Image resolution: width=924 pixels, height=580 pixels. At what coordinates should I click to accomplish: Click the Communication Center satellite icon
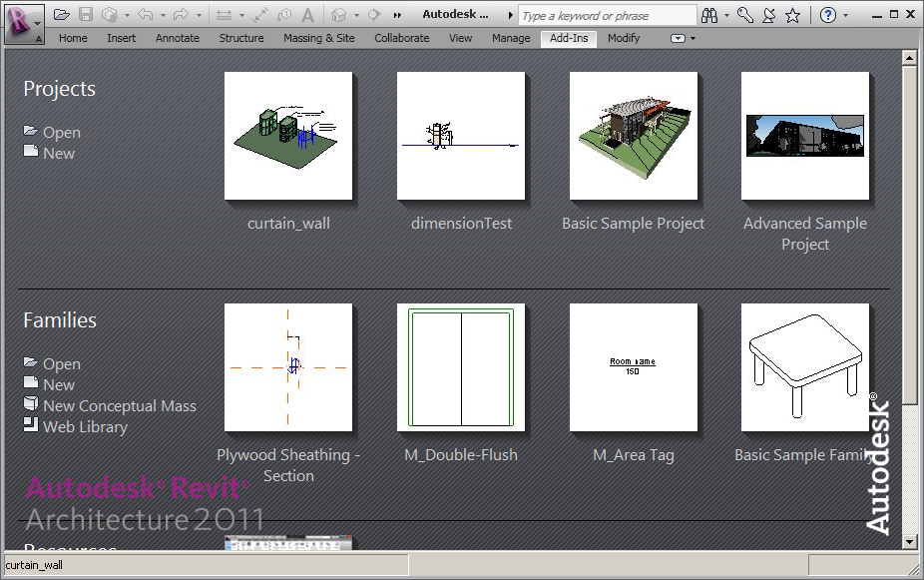769,15
